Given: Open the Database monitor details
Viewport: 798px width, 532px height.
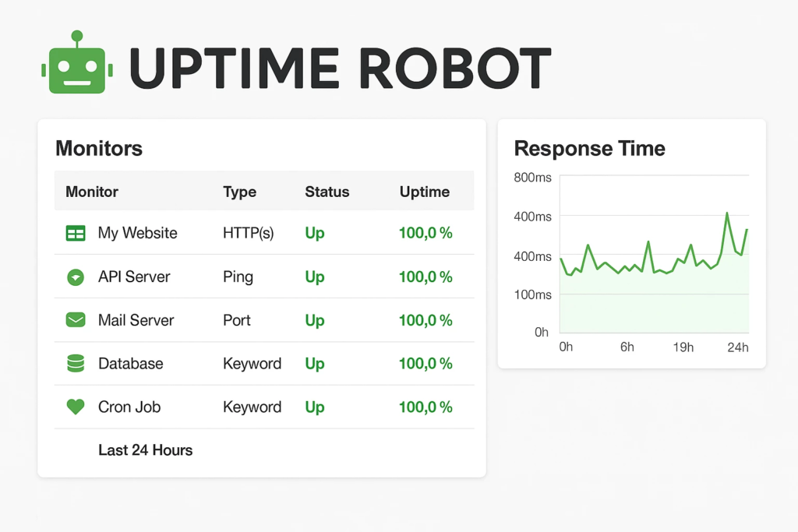Looking at the screenshot, I should point(130,364).
